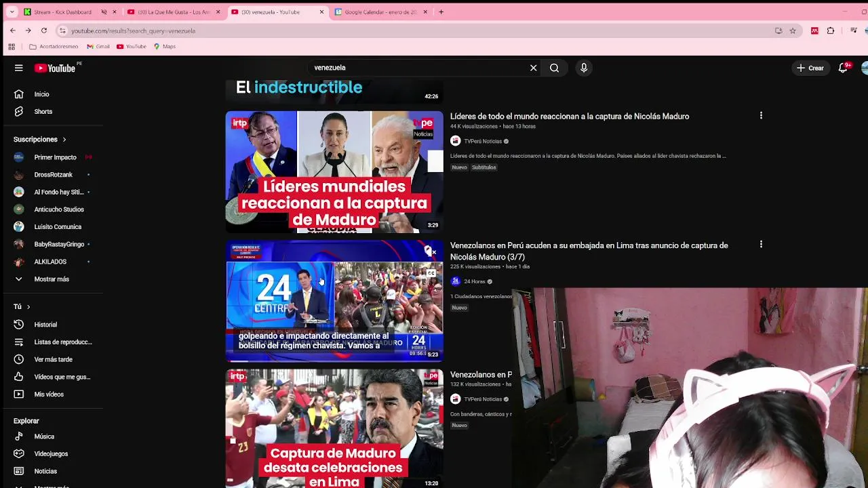Open the notifications bell
Viewport: 868px width, 488px height.
tap(843, 68)
